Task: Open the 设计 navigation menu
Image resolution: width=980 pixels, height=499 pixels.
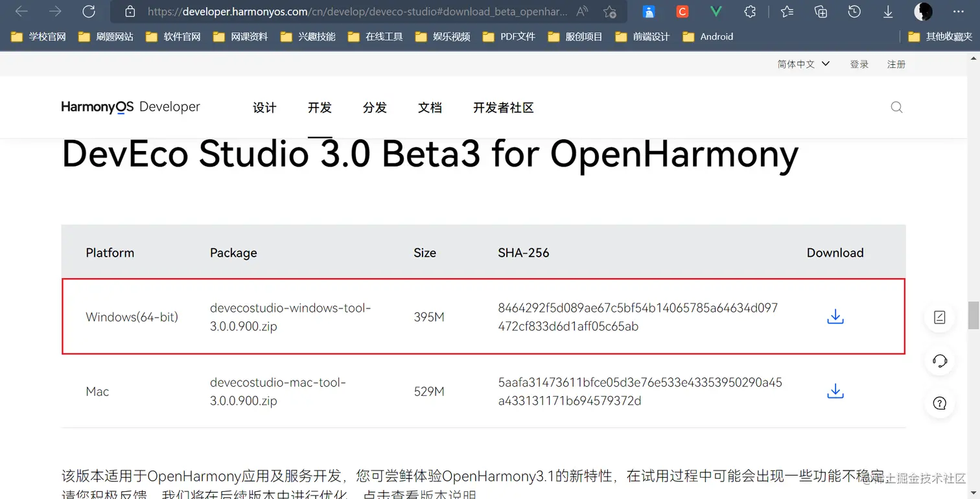Action: point(264,108)
